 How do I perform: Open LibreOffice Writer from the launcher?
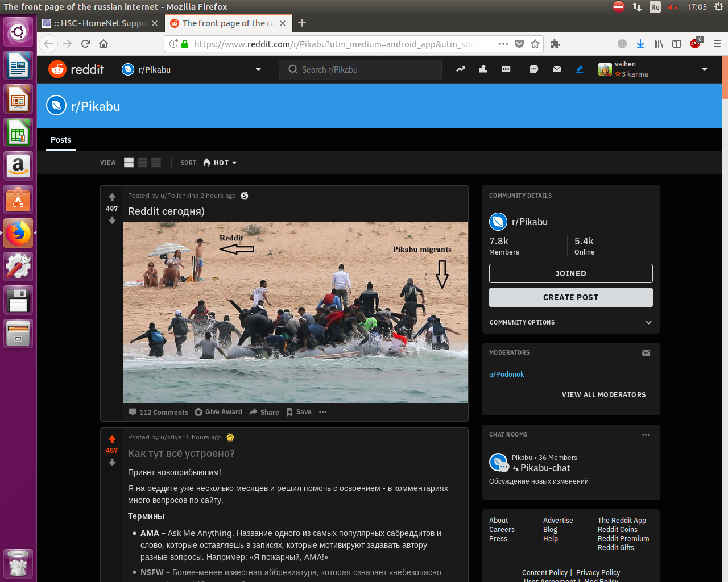click(18, 65)
